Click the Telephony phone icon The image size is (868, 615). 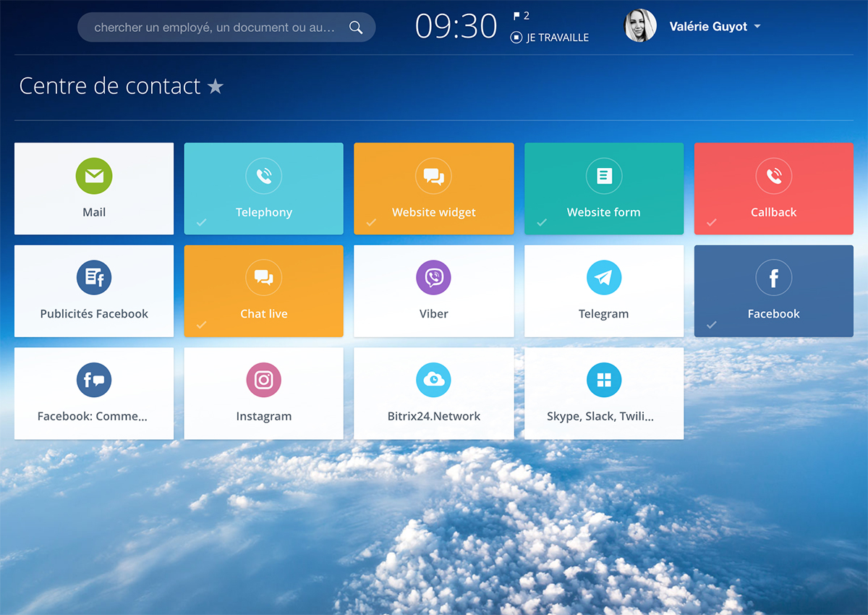tap(263, 176)
